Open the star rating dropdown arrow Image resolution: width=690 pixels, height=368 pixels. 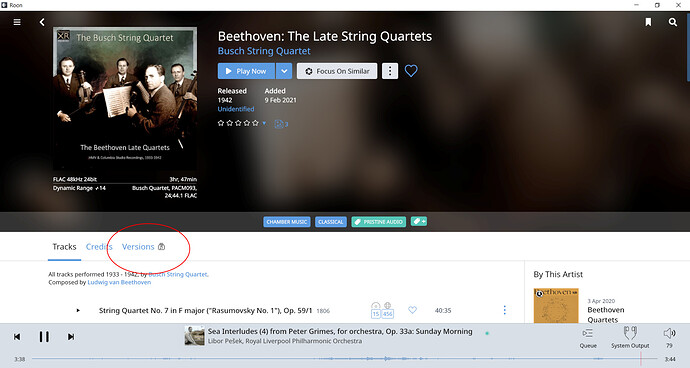[x=264, y=123]
